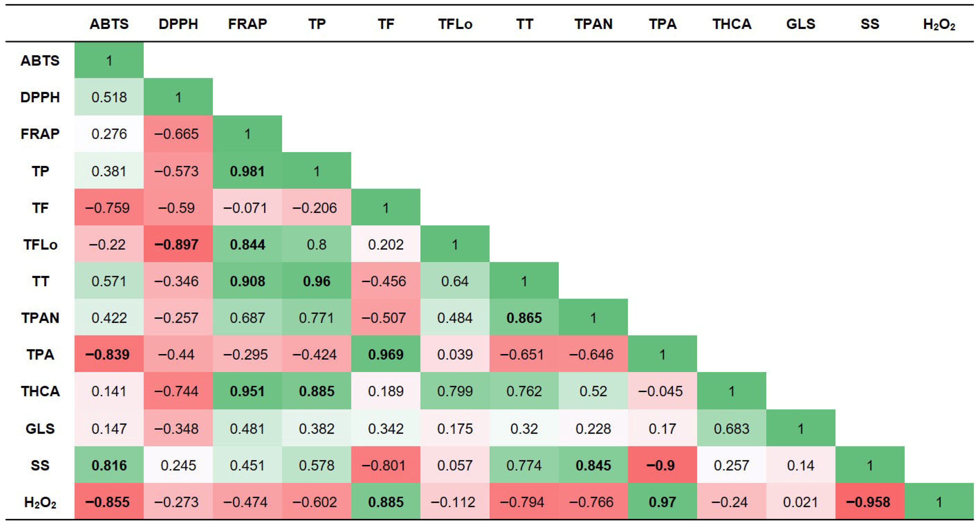This screenshot has width=980, height=526.
Task: Click the 0.816 cell in SS row
Action: click(109, 465)
